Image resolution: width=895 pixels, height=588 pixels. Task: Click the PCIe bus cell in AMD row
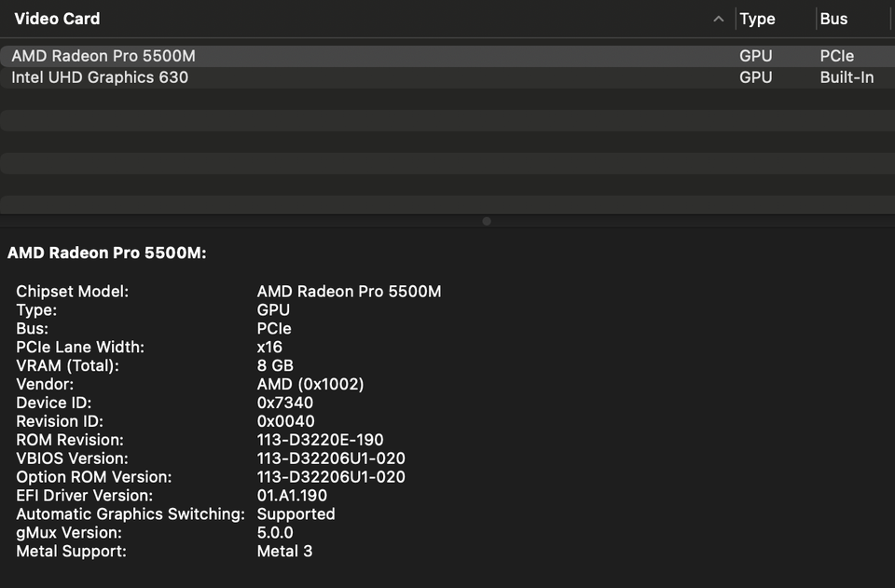point(837,56)
